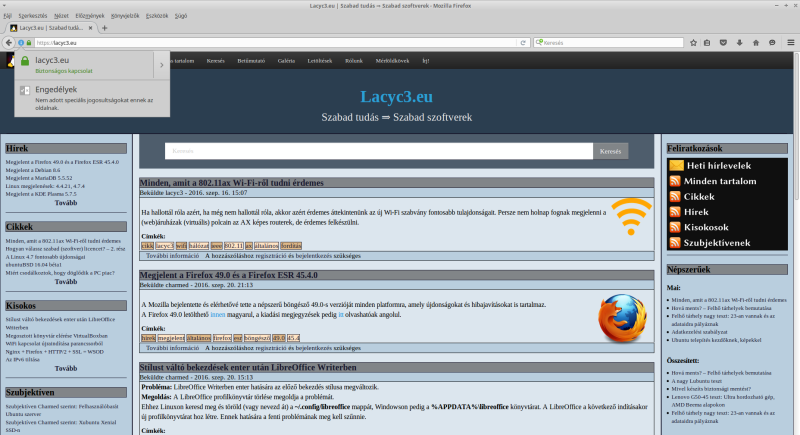
Task: Click the Engedélyek permissions icon
Action: tap(24, 90)
